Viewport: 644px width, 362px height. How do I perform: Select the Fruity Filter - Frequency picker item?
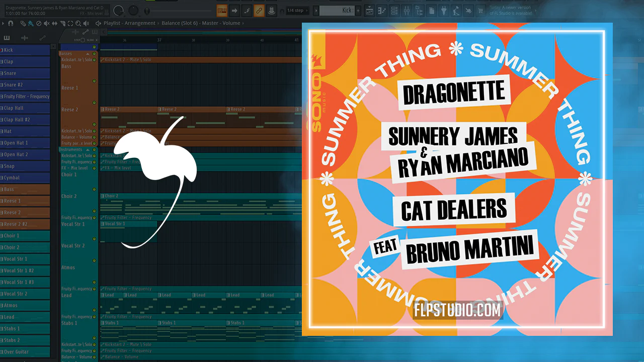[25, 97]
